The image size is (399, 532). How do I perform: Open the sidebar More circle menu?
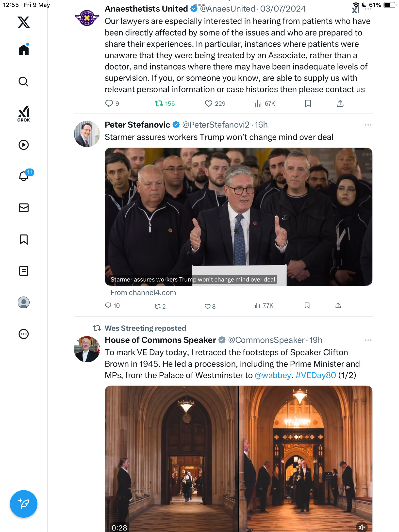point(24,334)
